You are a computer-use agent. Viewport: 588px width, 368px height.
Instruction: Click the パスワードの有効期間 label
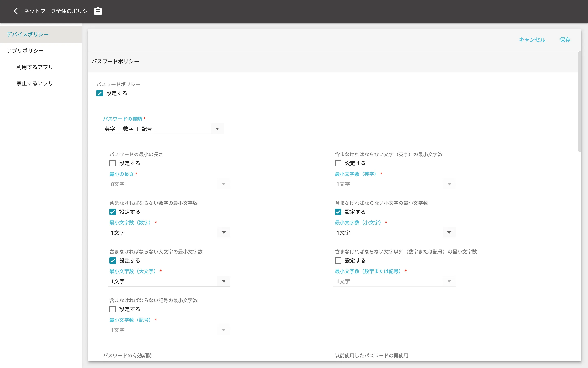click(x=127, y=355)
